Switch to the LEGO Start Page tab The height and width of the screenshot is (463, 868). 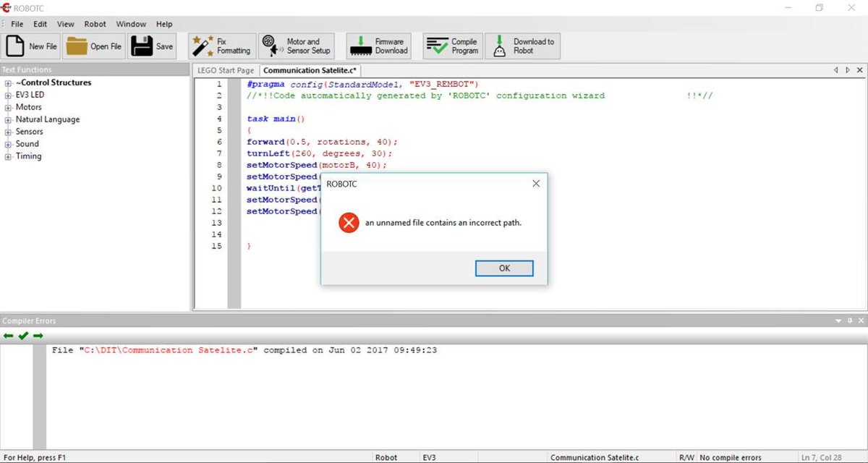226,70
